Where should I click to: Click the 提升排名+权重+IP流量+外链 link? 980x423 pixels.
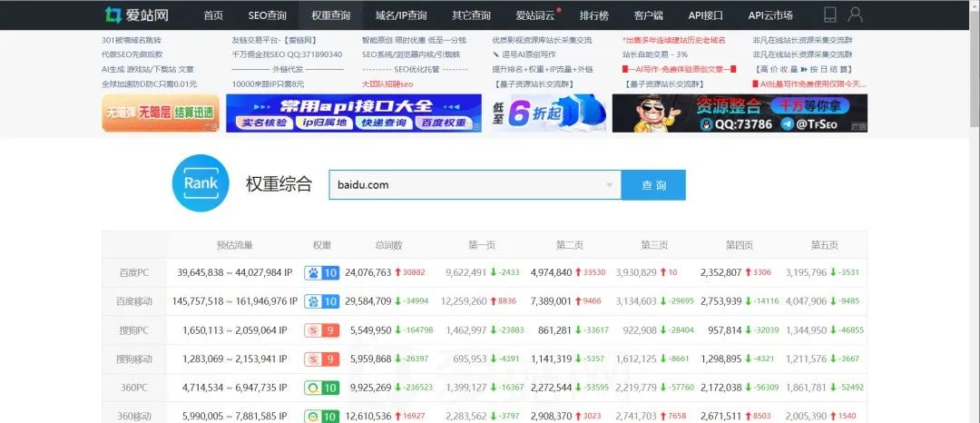(x=543, y=69)
